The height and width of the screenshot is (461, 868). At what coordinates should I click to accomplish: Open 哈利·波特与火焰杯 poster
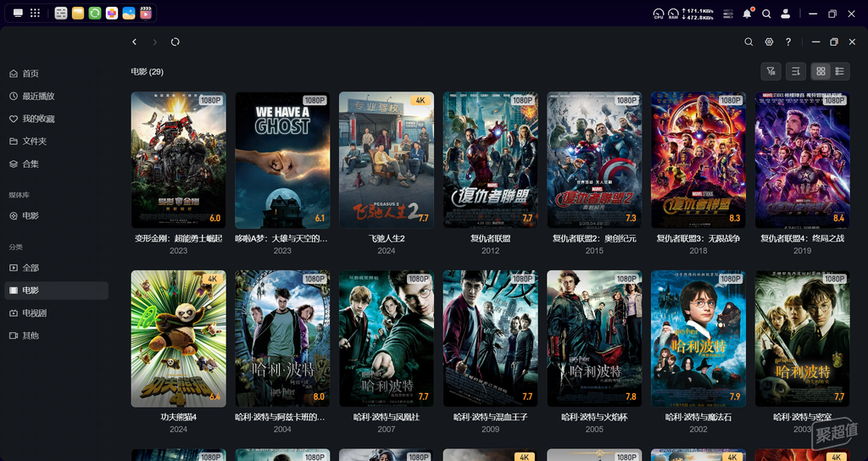[594, 339]
